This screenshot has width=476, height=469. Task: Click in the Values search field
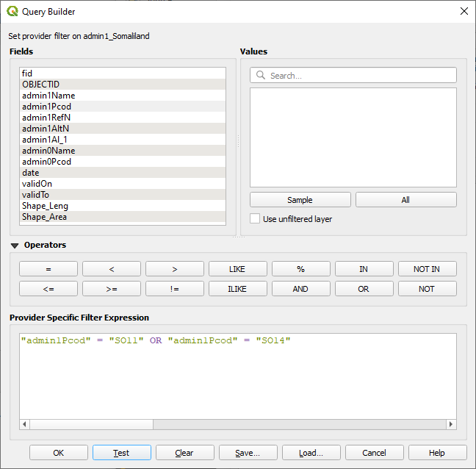coord(360,76)
